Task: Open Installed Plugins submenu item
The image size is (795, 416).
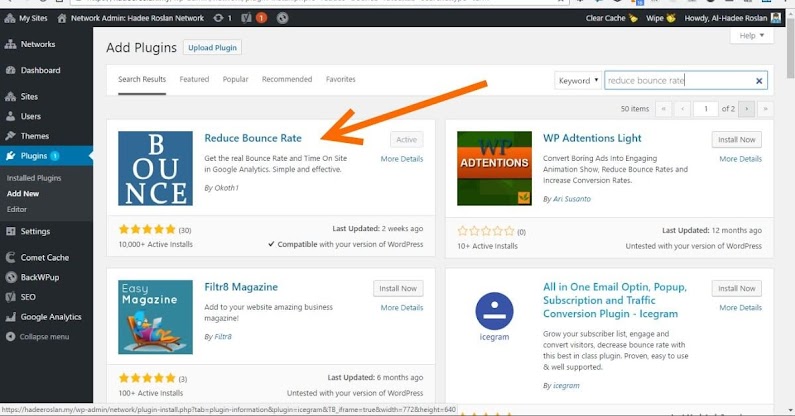Action: click(34, 178)
